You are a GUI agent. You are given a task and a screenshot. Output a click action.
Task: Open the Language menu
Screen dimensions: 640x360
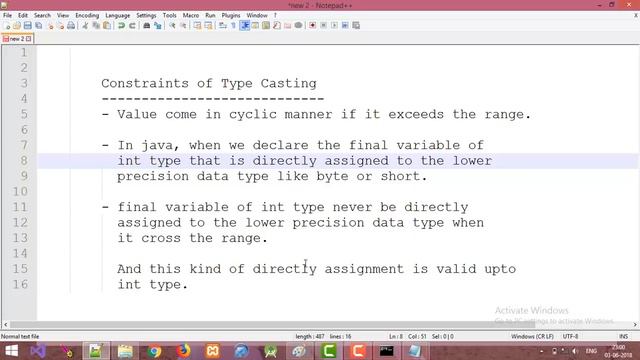tap(118, 15)
